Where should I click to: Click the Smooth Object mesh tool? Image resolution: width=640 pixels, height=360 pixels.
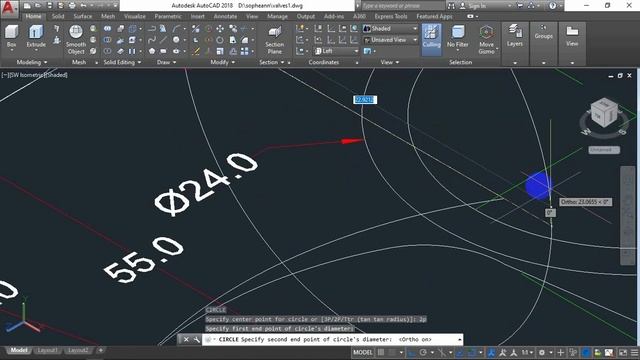[76, 39]
